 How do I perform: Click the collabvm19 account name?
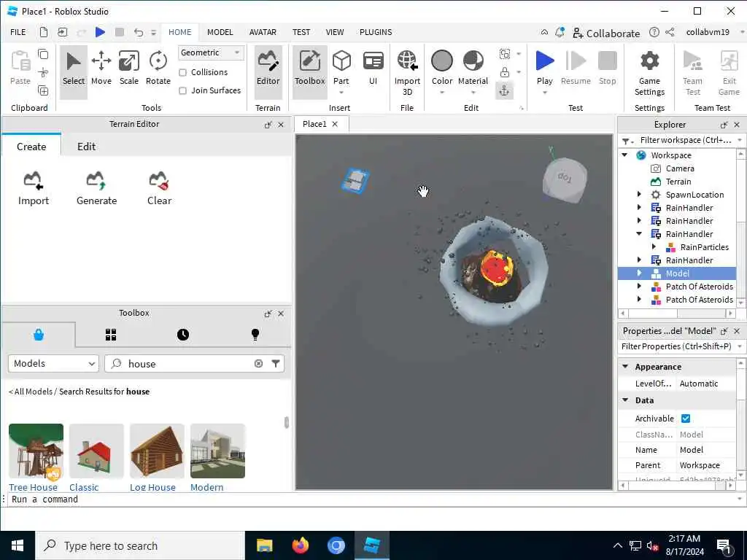(x=708, y=32)
